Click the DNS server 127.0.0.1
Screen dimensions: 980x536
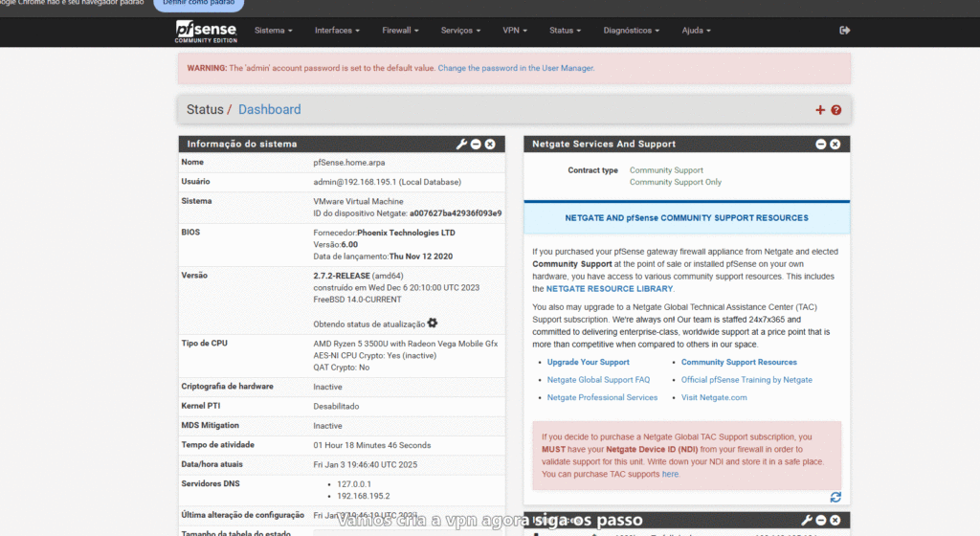354,484
